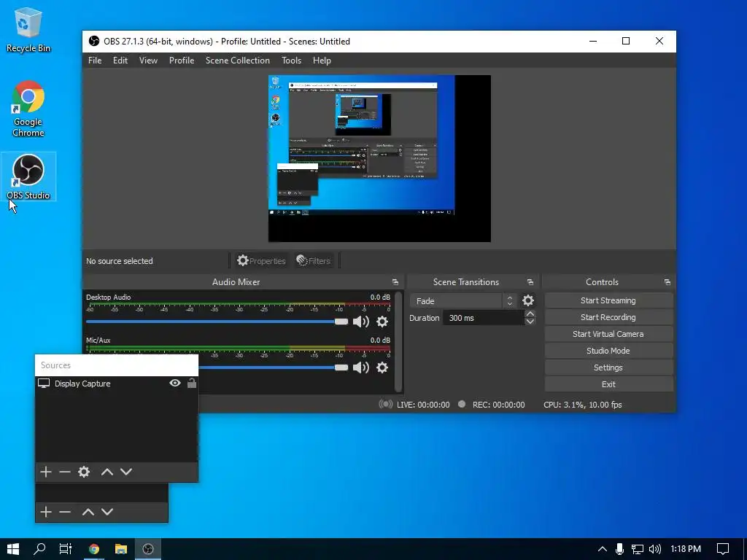This screenshot has height=560, width=747.
Task: Move source up in Sources panel
Action: (x=107, y=472)
